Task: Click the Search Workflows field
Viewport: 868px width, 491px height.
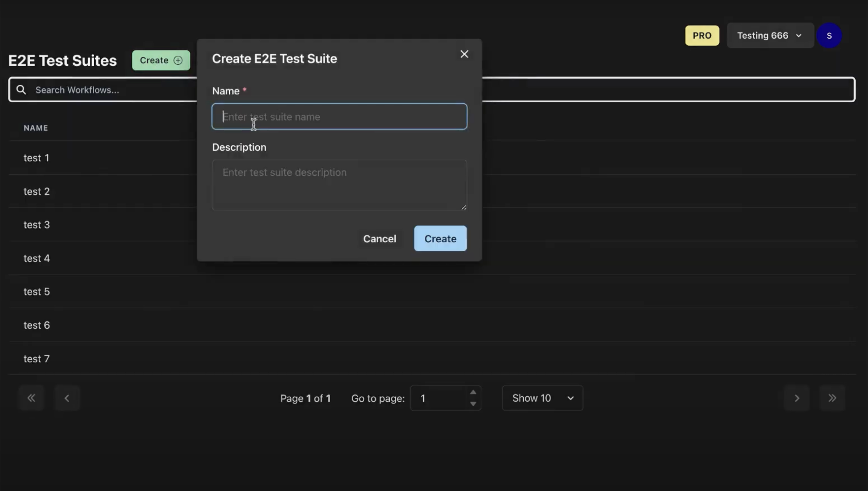Action: click(x=432, y=90)
